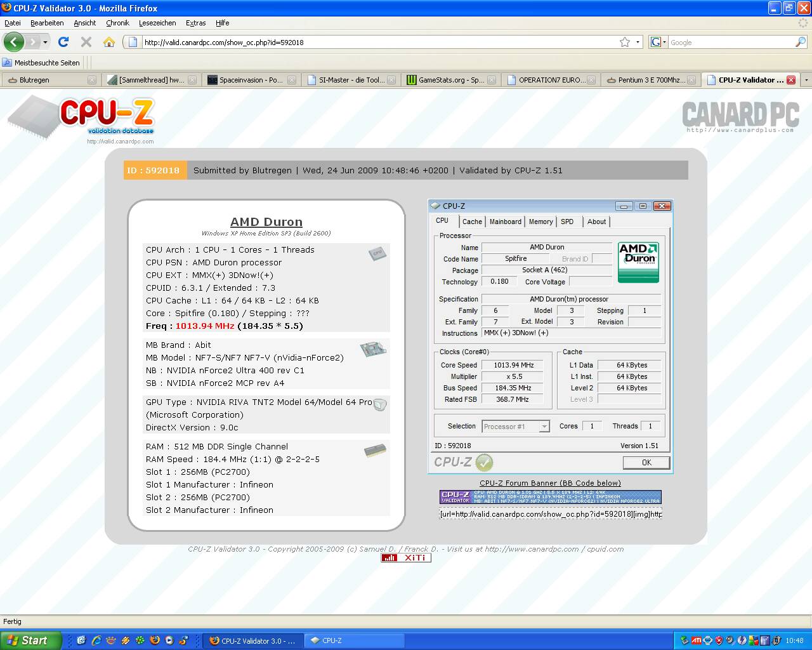The height and width of the screenshot is (650, 812).
Task: Activate the CPU-Z taskbar button
Action: tap(354, 640)
